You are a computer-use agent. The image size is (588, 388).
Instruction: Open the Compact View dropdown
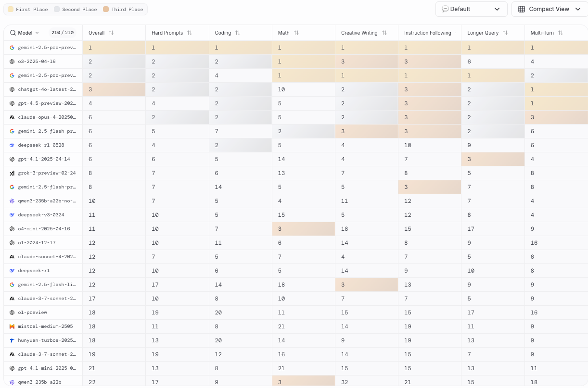[550, 9]
